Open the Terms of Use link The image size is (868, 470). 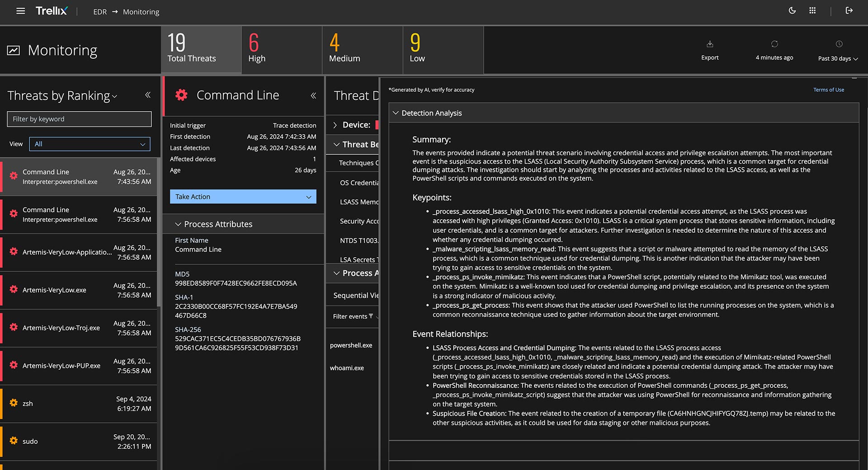pyautogui.click(x=828, y=90)
